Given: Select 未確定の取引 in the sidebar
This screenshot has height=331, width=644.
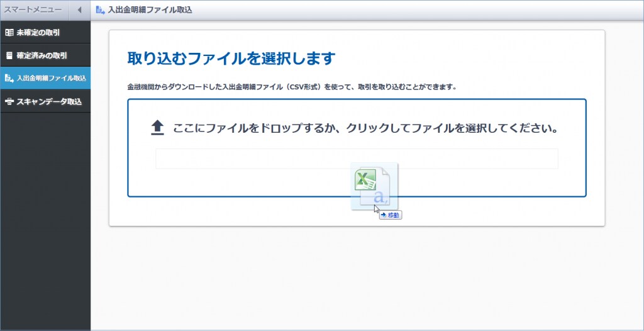Looking at the screenshot, I should (45, 33).
